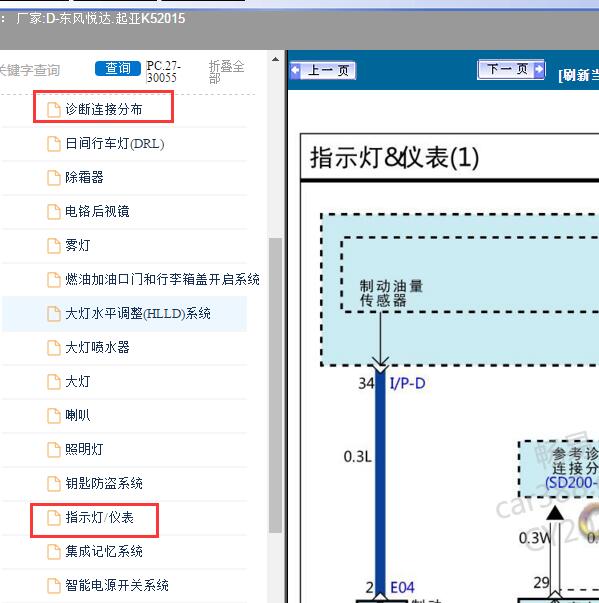Click document icon beside 指示灯/仪表

point(54,518)
